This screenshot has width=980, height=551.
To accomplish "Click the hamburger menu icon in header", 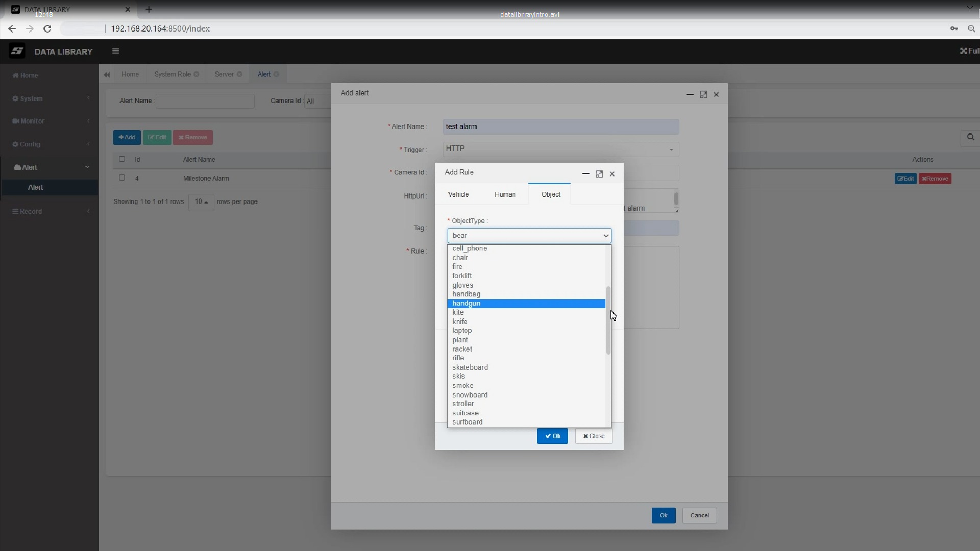I will point(115,51).
